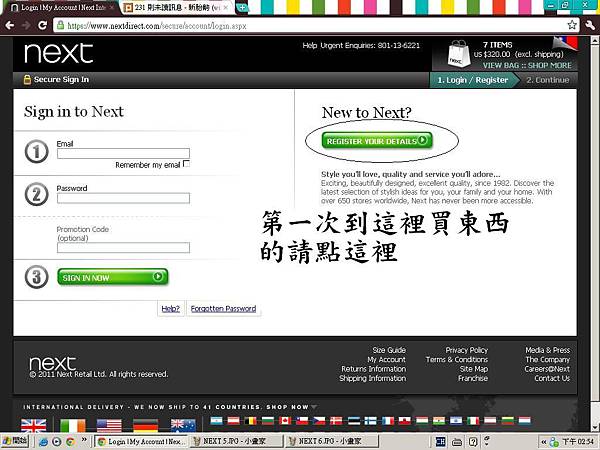Click into the Promotion Code field
The width and height of the screenshot is (600, 450).
123,248
